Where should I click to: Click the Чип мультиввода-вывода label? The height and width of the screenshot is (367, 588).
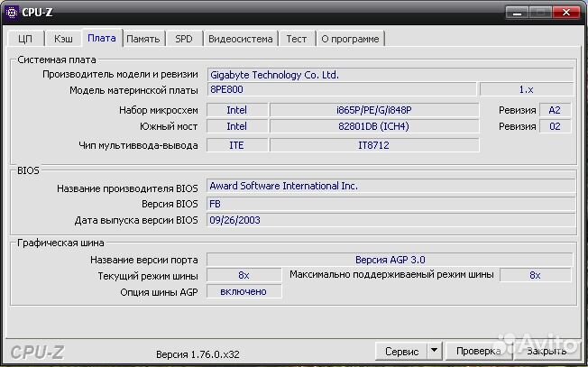point(138,145)
